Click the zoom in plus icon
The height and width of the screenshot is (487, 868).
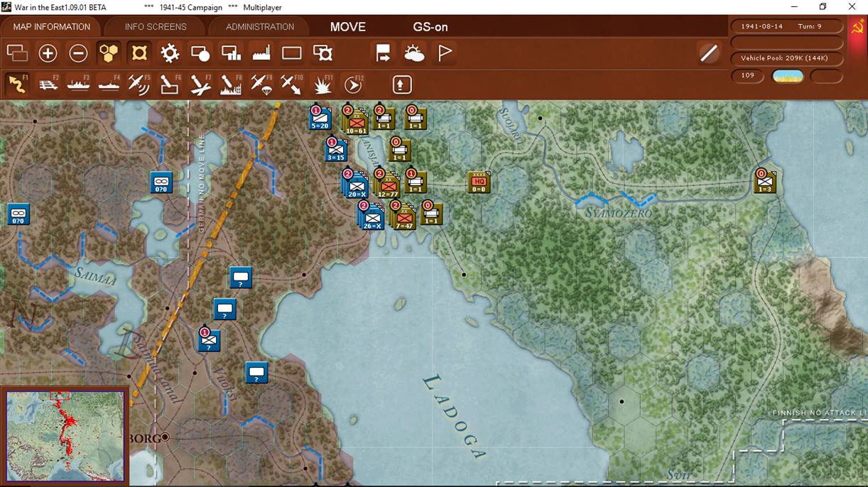pos(48,53)
